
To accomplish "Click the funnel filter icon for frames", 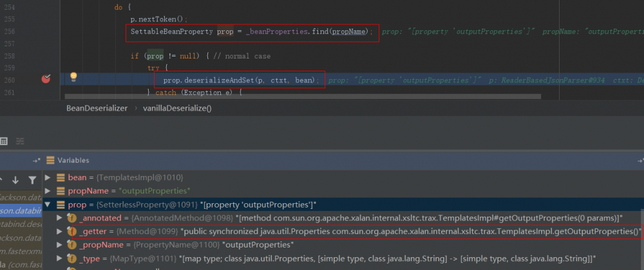I will pyautogui.click(x=32, y=180).
